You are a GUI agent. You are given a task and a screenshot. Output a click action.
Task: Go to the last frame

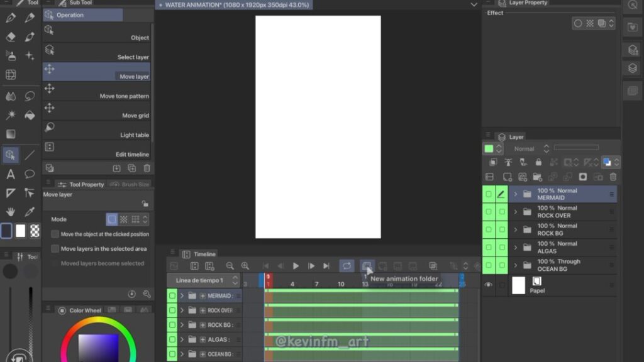click(x=326, y=266)
